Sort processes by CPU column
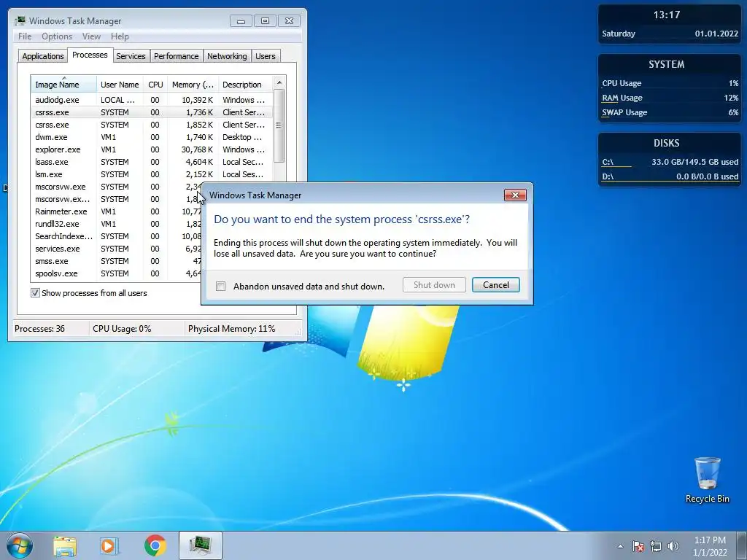The width and height of the screenshot is (747, 560). 155,85
